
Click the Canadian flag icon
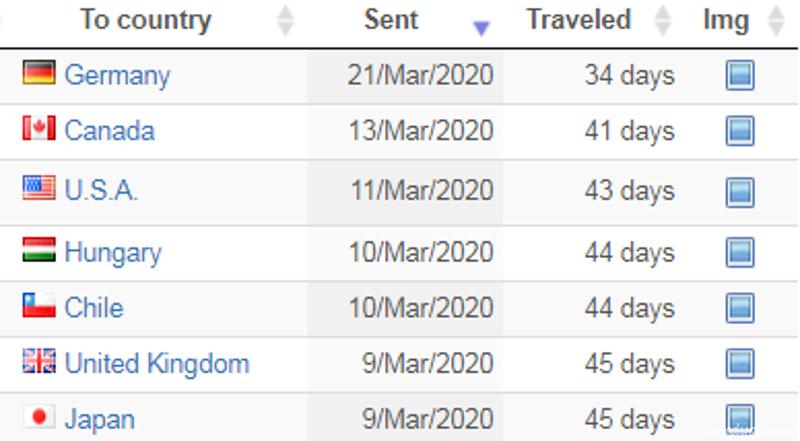(x=39, y=128)
